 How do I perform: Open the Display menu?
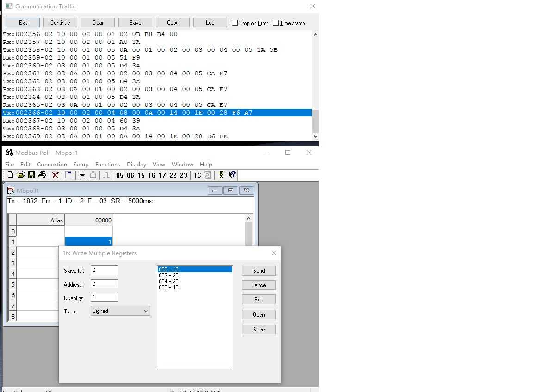(x=136, y=165)
